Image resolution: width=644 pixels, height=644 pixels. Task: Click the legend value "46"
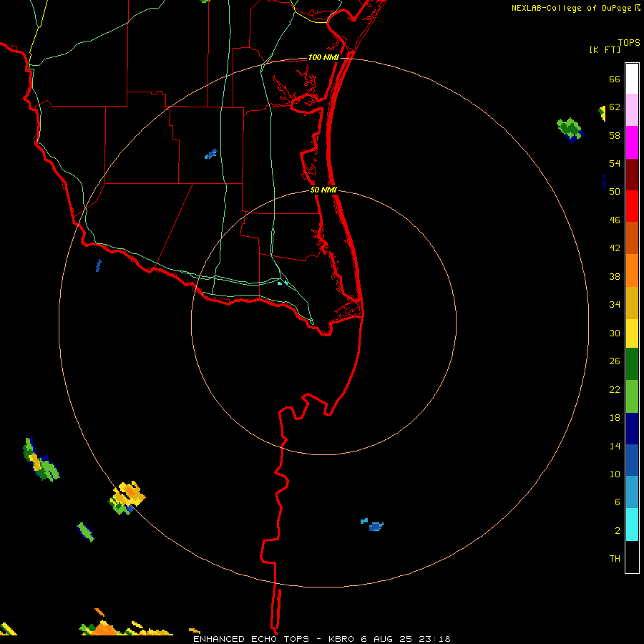coord(615,220)
